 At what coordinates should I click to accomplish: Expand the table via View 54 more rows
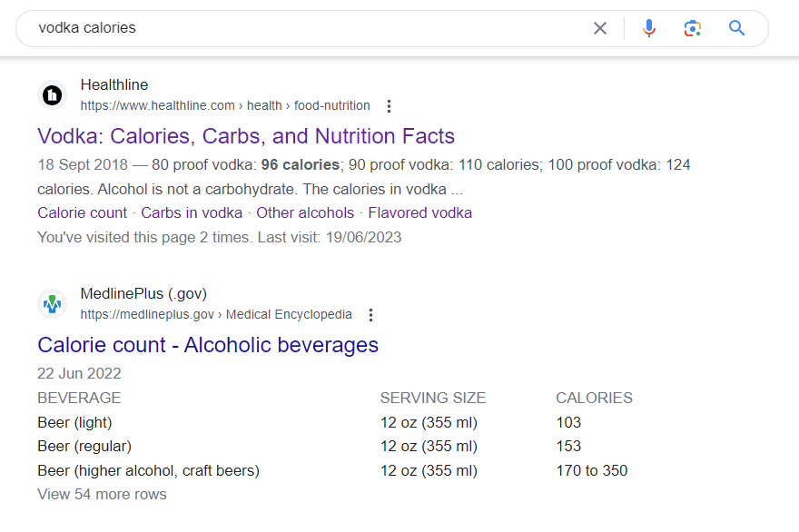click(x=102, y=494)
